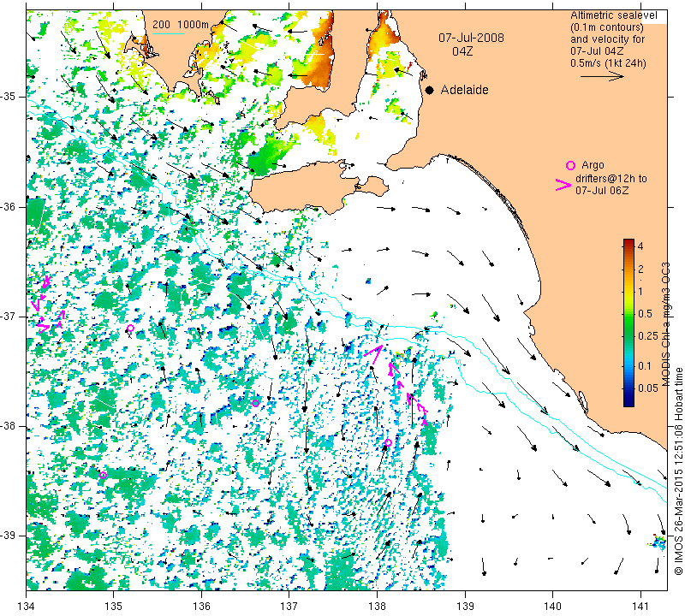685x616 pixels.
Task: Click the '200 1000m' depth contour label
Action: click(x=181, y=25)
